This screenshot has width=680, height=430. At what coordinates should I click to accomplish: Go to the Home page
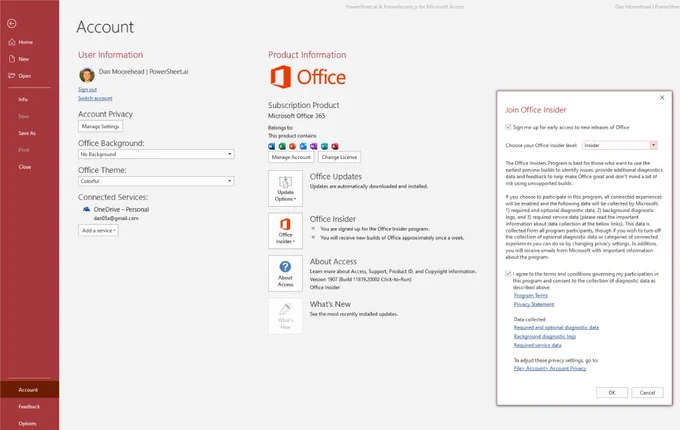[x=21, y=42]
